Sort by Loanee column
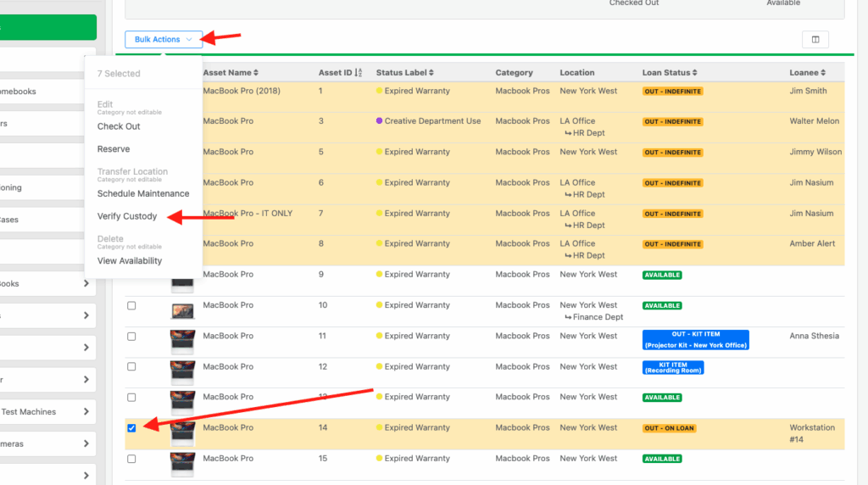Image resolution: width=868 pixels, height=485 pixels. click(807, 73)
